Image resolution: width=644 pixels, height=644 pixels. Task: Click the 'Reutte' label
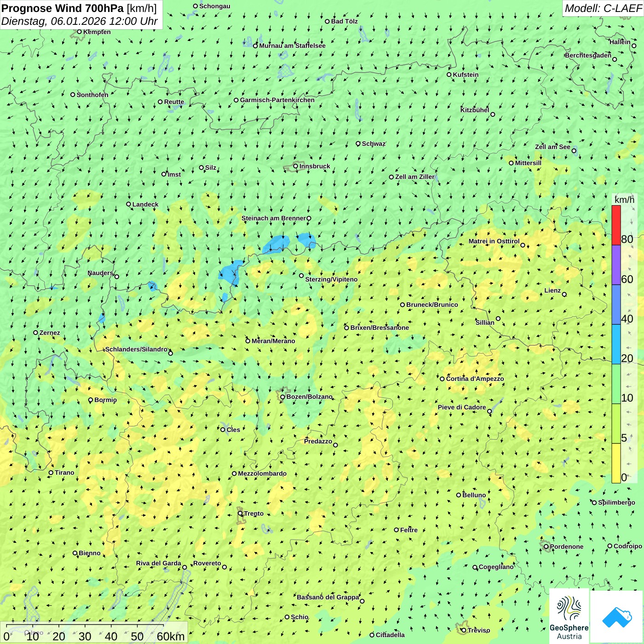pyautogui.click(x=174, y=102)
